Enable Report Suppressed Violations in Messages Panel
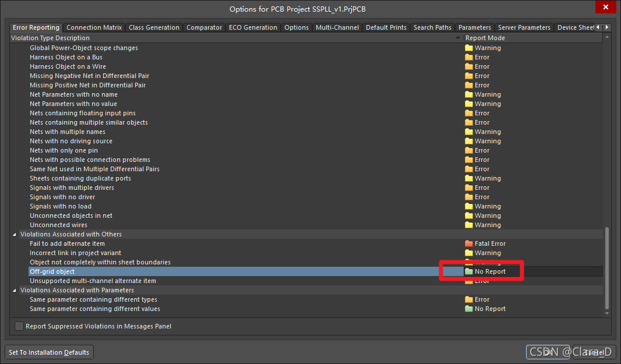 click(x=19, y=326)
